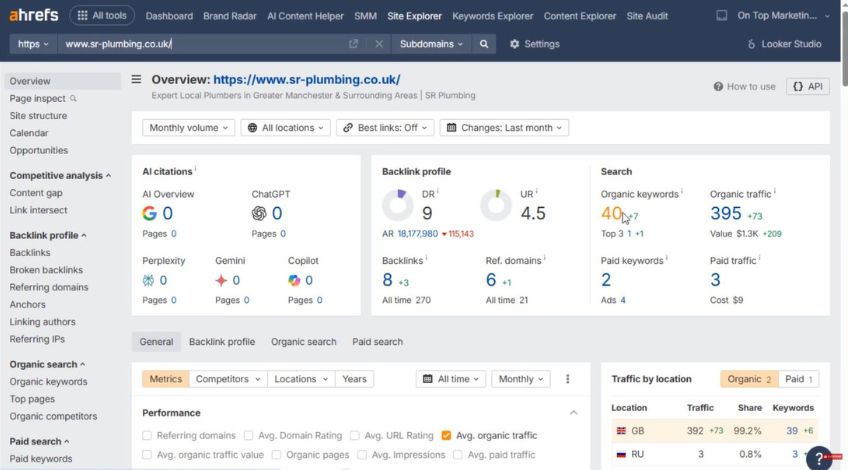Switch traffic by location to Paid

[x=799, y=379]
